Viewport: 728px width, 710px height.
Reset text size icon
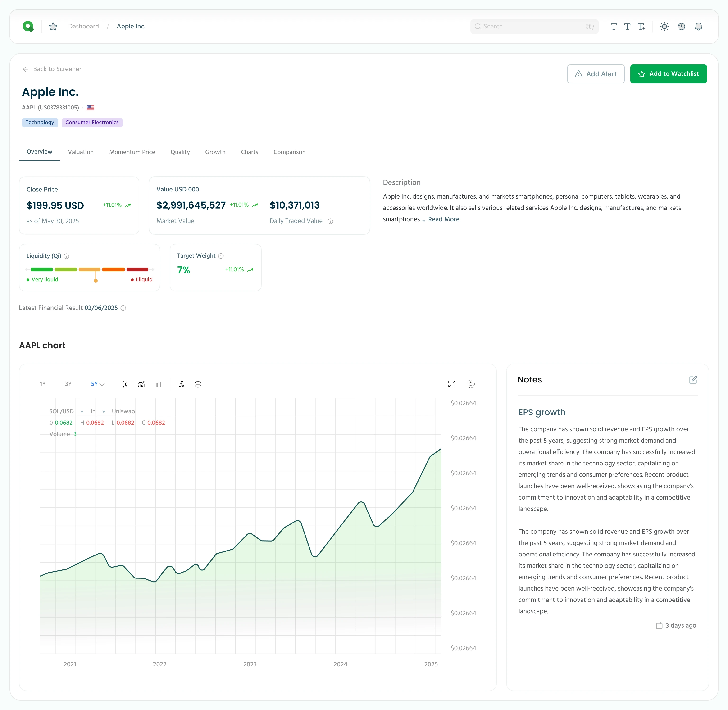pyautogui.click(x=627, y=27)
